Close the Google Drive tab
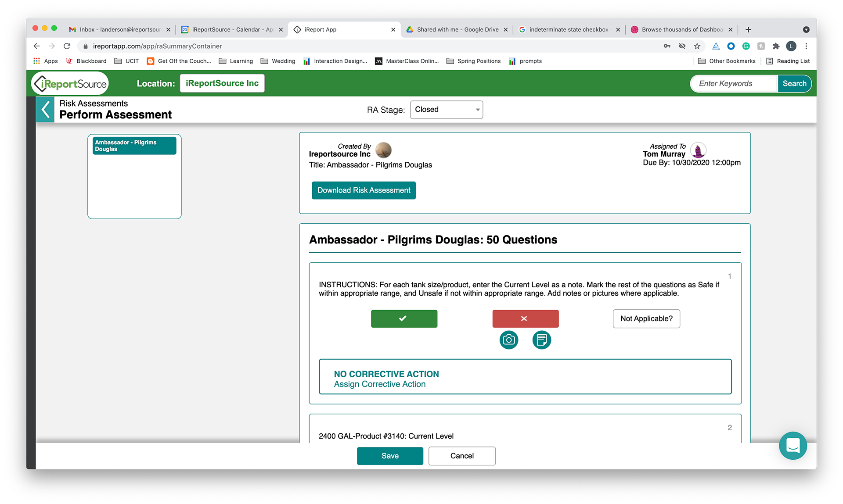 point(505,30)
